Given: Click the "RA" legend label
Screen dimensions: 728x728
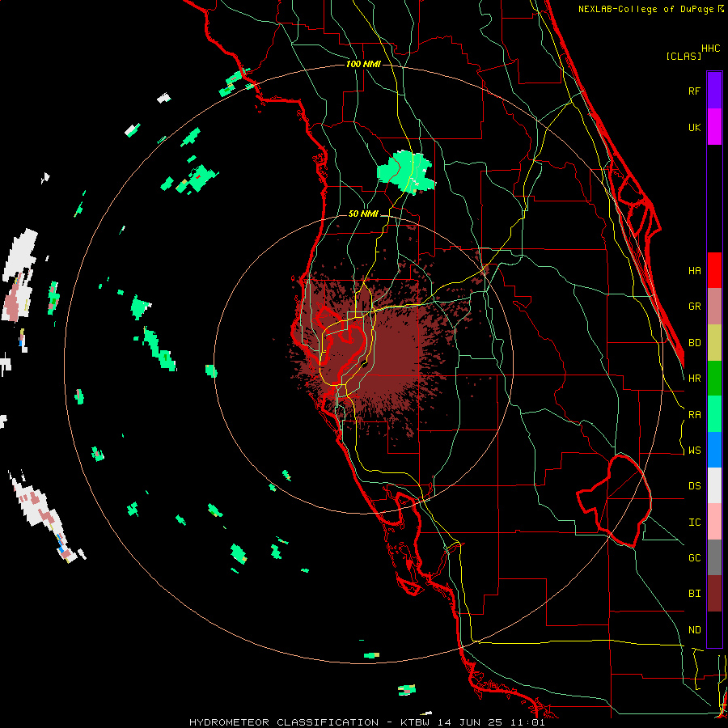Looking at the screenshot, I should (694, 415).
